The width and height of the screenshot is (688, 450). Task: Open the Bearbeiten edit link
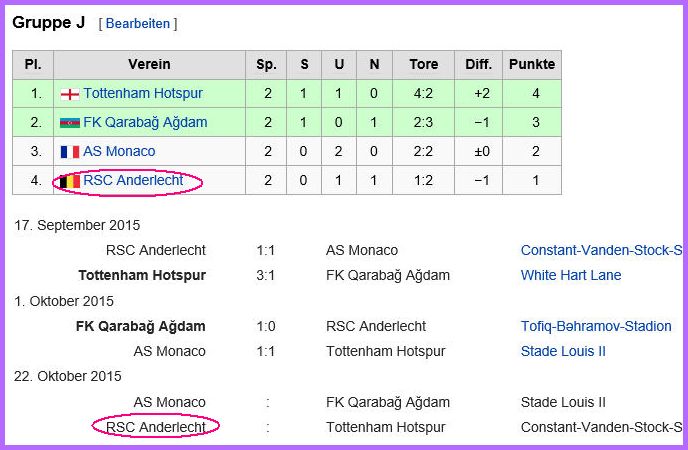point(138,24)
